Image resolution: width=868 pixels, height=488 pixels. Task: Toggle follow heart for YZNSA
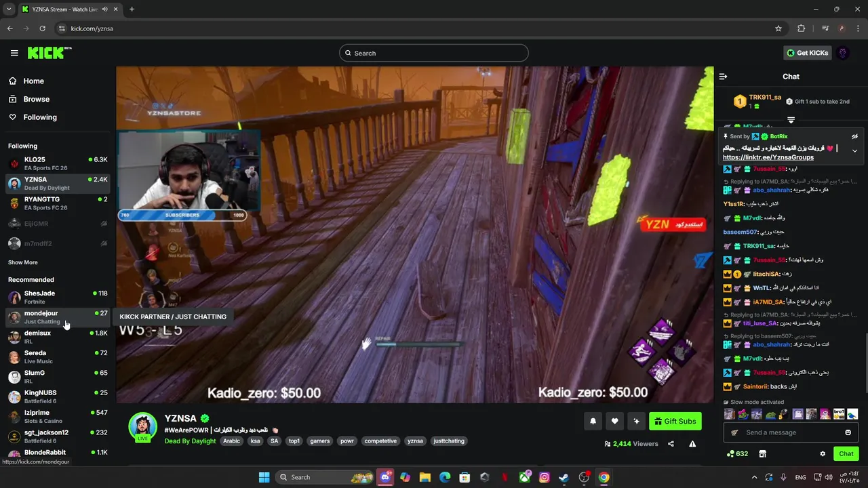click(614, 421)
